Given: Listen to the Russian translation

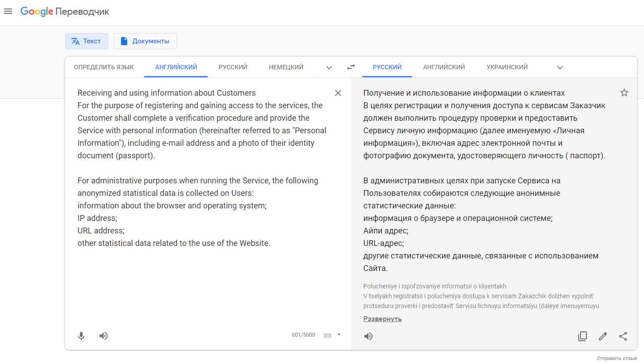Looking at the screenshot, I should tap(368, 336).
